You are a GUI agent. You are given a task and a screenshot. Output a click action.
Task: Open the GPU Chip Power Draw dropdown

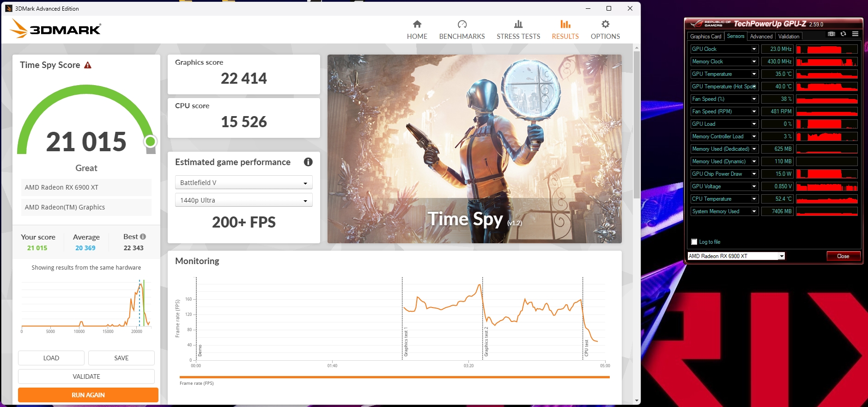point(754,174)
